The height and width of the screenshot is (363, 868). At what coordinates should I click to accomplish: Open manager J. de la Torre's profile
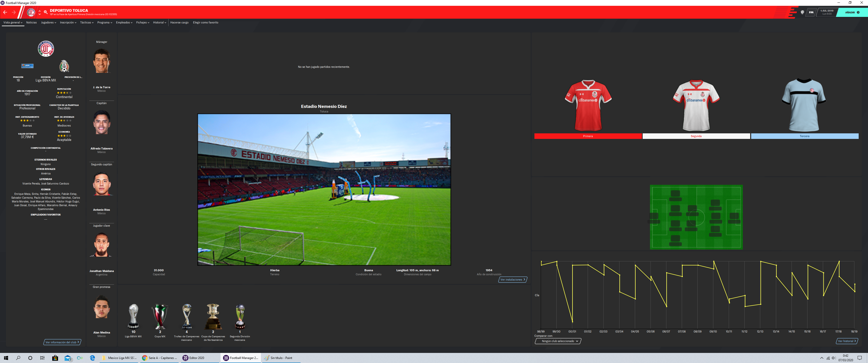pyautogui.click(x=101, y=87)
